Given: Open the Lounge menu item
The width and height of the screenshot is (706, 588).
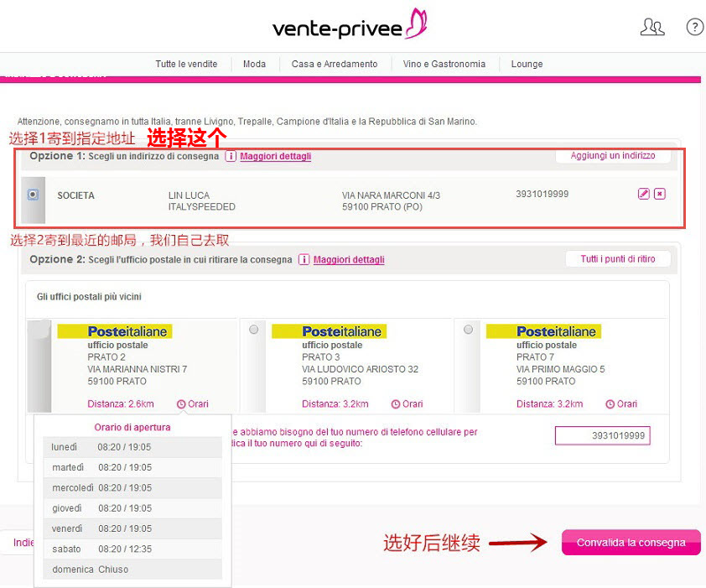Looking at the screenshot, I should point(527,64).
